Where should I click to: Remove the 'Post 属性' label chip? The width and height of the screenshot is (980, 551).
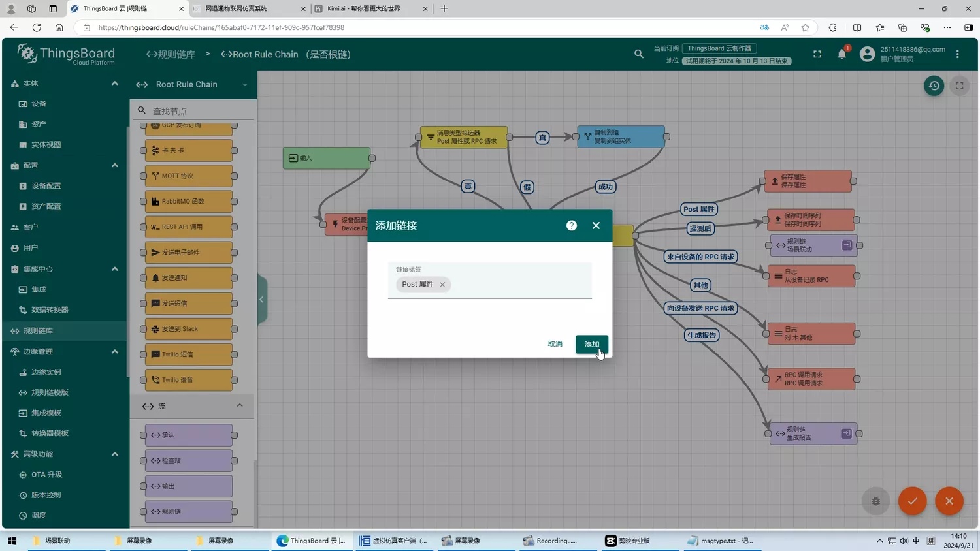(x=442, y=285)
